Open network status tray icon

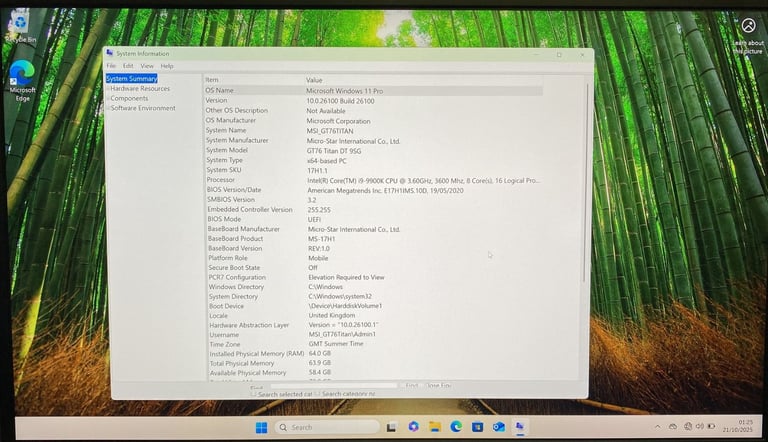tap(688, 427)
